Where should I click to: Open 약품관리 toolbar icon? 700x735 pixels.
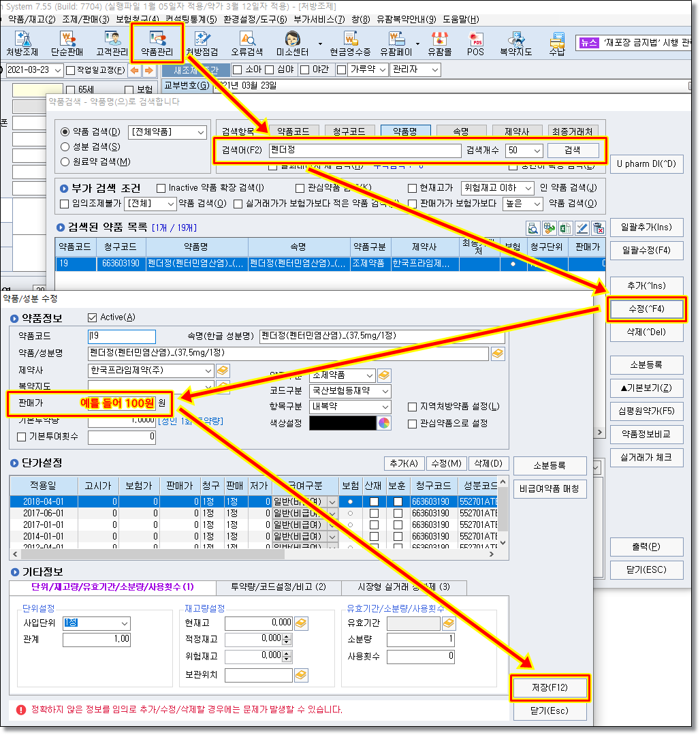coord(157,42)
